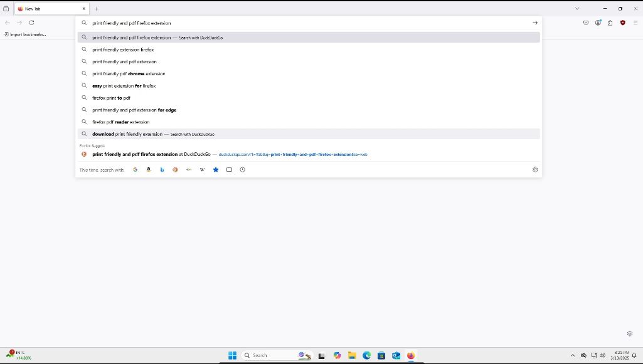Open Outlook from the taskbar
This screenshot has width=643, height=364.
click(396, 355)
